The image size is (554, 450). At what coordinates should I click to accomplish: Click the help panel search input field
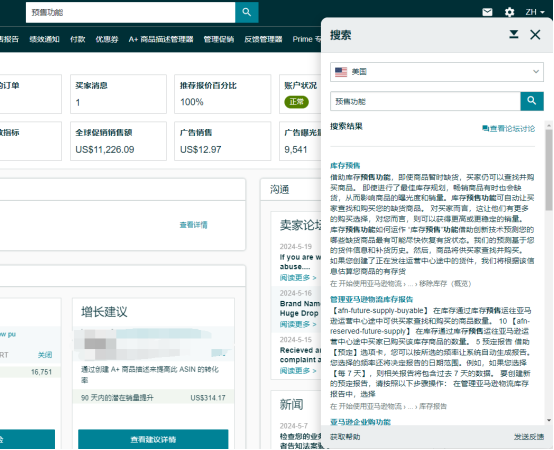point(425,101)
